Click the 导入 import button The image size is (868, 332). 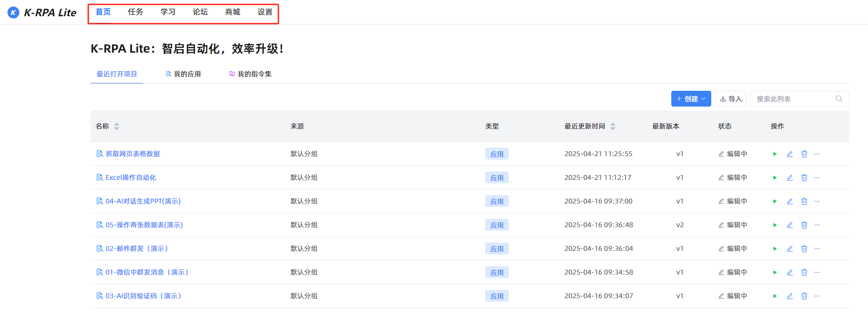click(x=731, y=99)
